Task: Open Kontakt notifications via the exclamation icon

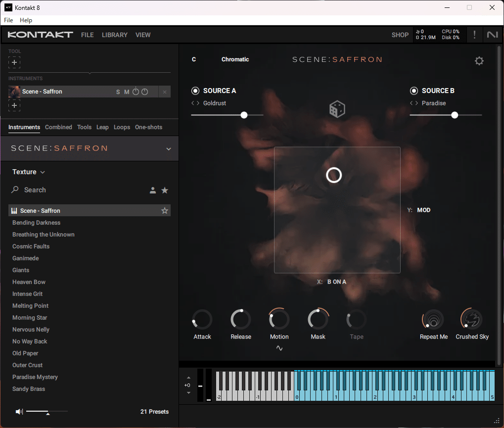Action: 474,35
